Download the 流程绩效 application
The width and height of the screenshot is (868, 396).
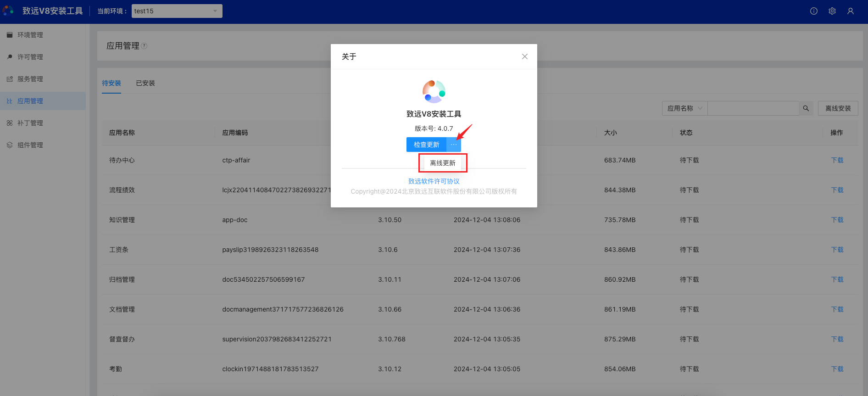coord(837,190)
